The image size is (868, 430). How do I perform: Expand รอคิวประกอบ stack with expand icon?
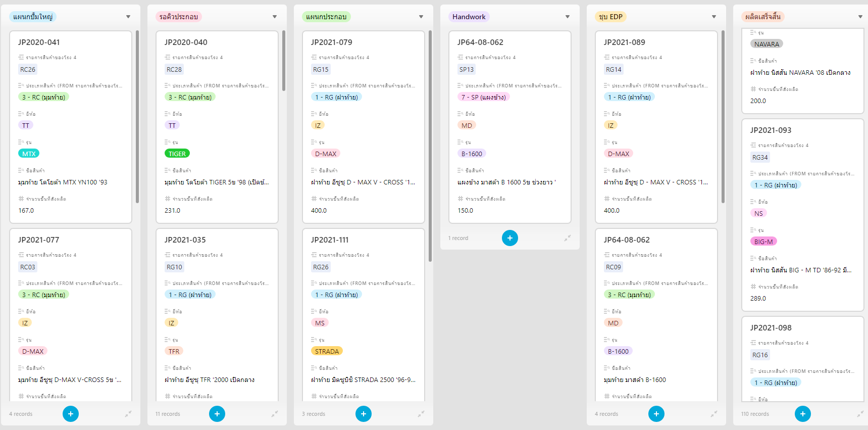point(275,414)
